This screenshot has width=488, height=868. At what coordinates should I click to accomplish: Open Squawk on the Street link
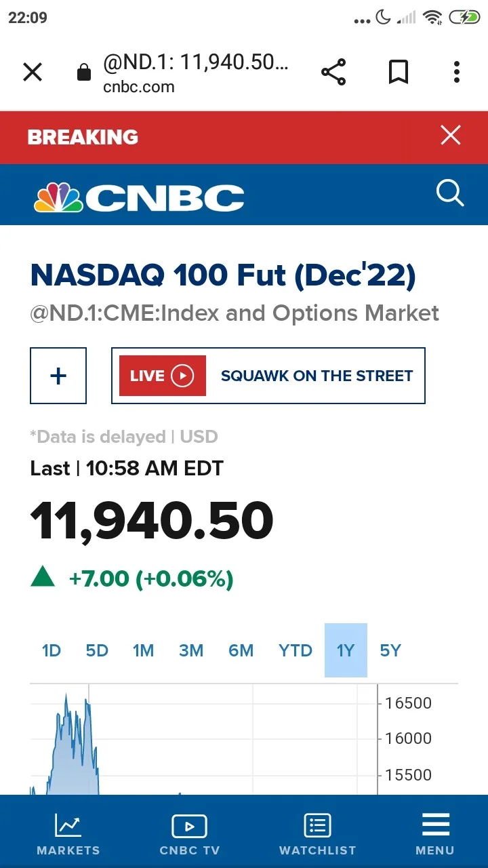[x=317, y=376]
